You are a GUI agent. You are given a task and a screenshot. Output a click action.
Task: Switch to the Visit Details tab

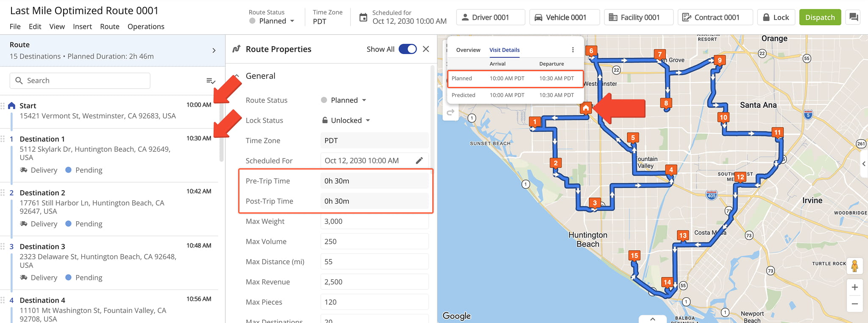click(x=504, y=50)
